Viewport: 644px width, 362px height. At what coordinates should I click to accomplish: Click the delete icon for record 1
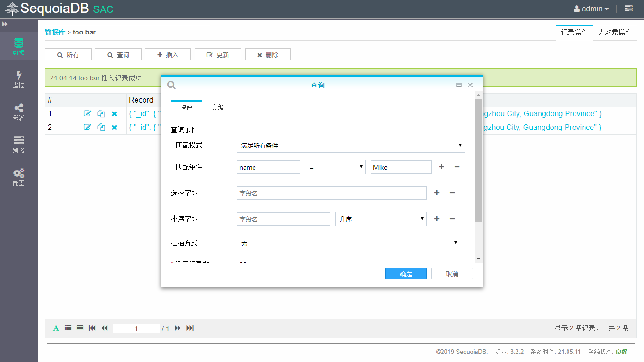pyautogui.click(x=114, y=114)
